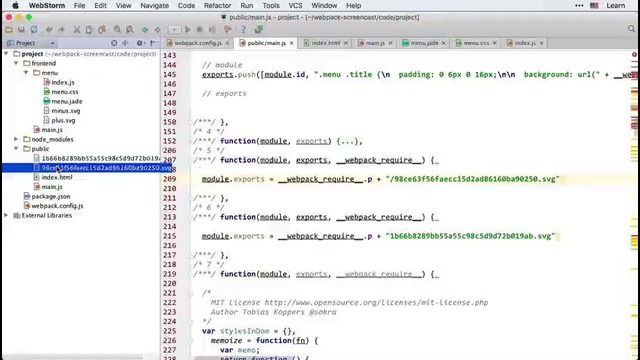
Task: Expand External Libraries
Action: click(x=6, y=215)
